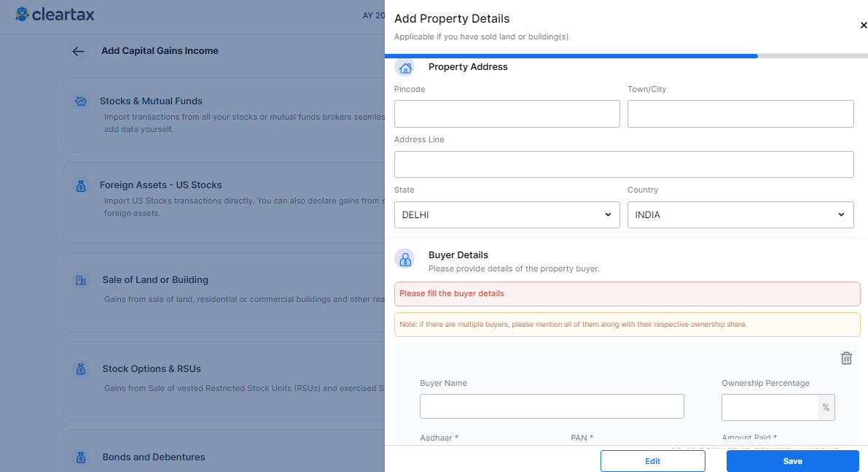The height and width of the screenshot is (472, 868).
Task: Click the Stocks & Mutual Funds icon
Action: click(81, 101)
